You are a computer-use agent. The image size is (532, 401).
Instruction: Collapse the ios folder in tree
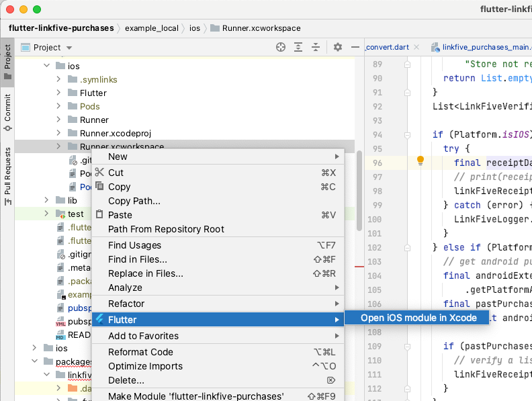tap(47, 65)
